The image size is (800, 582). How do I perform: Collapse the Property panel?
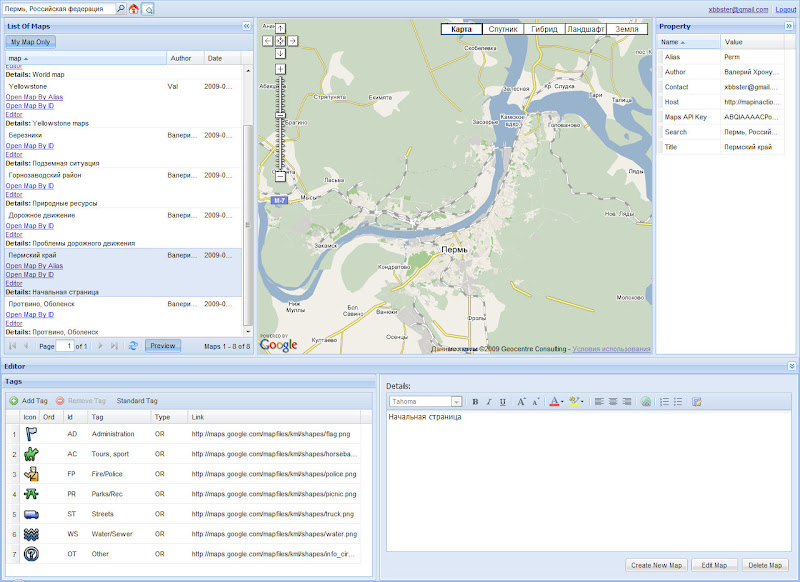789,26
